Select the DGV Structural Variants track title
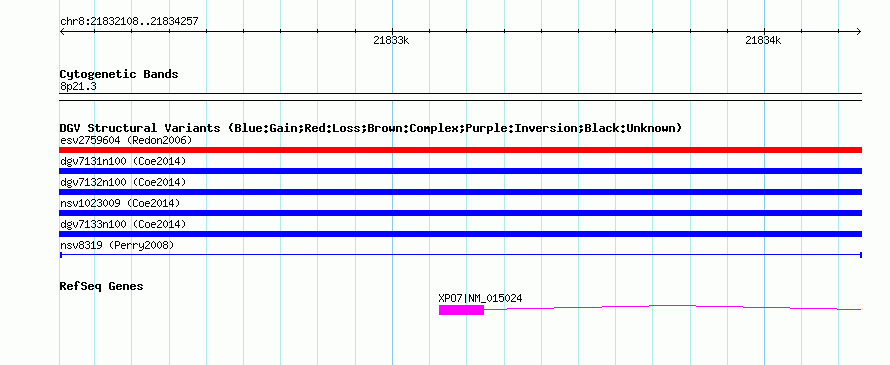The height and width of the screenshot is (365, 890). point(370,128)
